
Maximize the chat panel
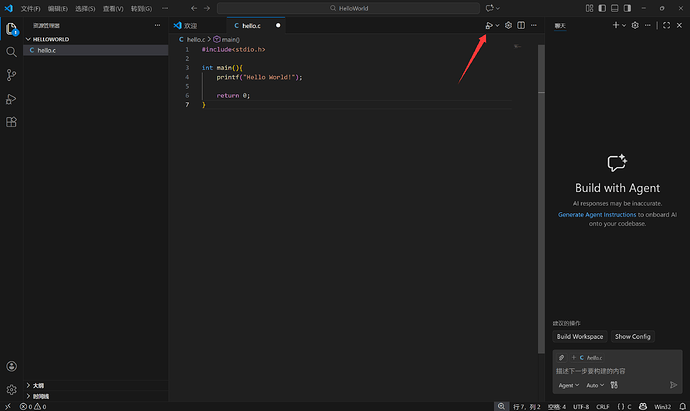pyautogui.click(x=667, y=26)
